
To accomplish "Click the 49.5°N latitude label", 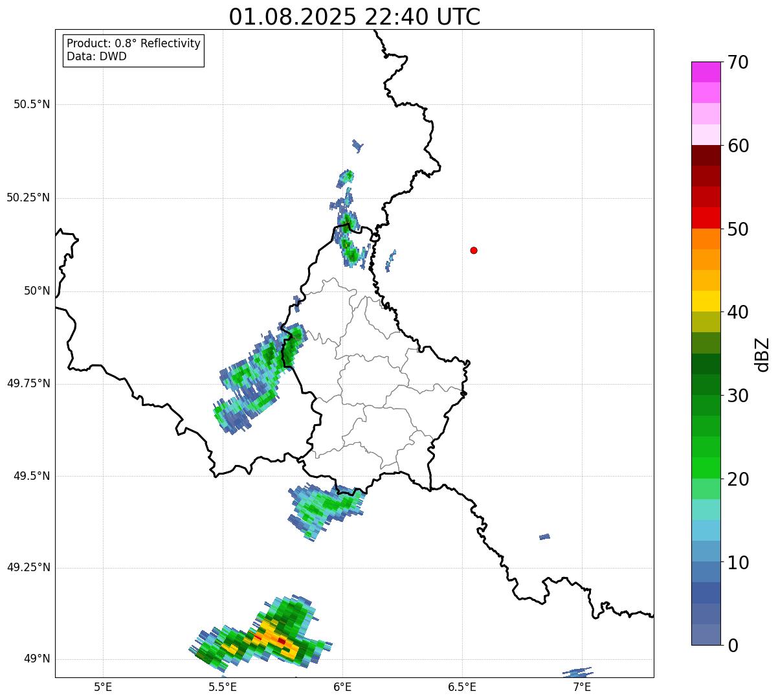I will pos(32,476).
